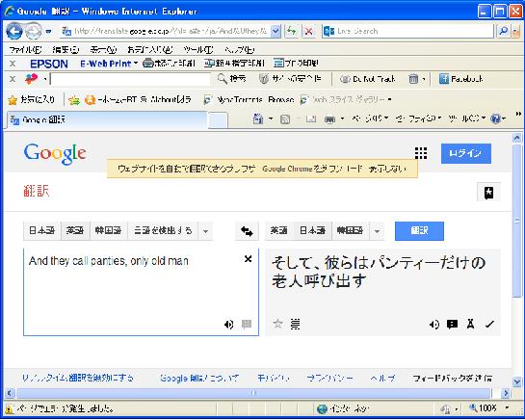Click the toolbar 検索 magnifier button
The height and width of the screenshot is (420, 525).
(231, 79)
